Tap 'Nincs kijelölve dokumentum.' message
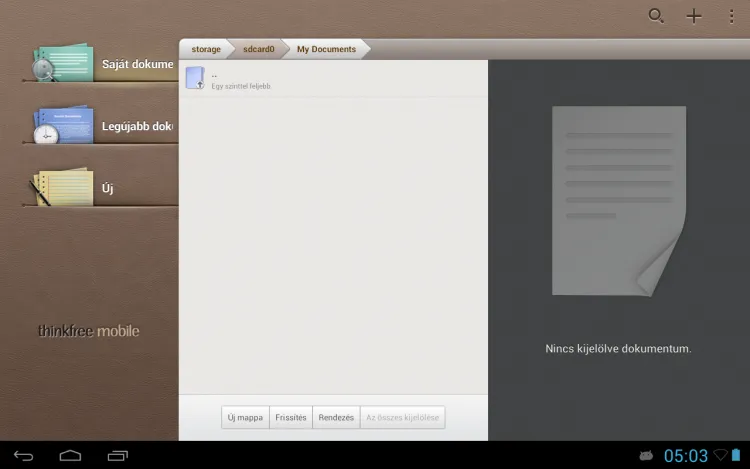Viewport: 750px width, 469px height. [x=618, y=349]
